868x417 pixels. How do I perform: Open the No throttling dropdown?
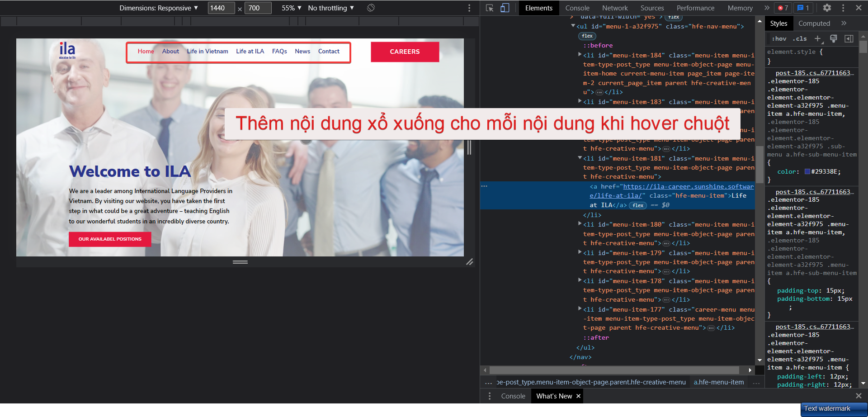coord(331,8)
